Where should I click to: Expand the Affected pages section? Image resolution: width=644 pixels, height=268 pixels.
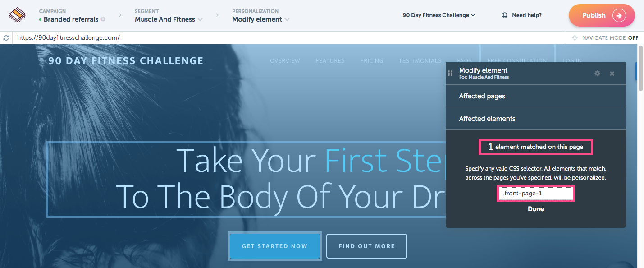pyautogui.click(x=536, y=96)
